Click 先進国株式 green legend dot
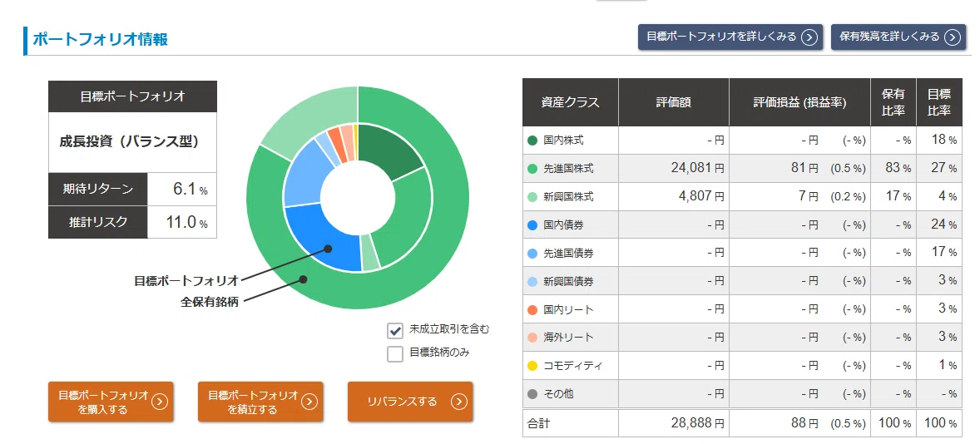 [x=532, y=169]
